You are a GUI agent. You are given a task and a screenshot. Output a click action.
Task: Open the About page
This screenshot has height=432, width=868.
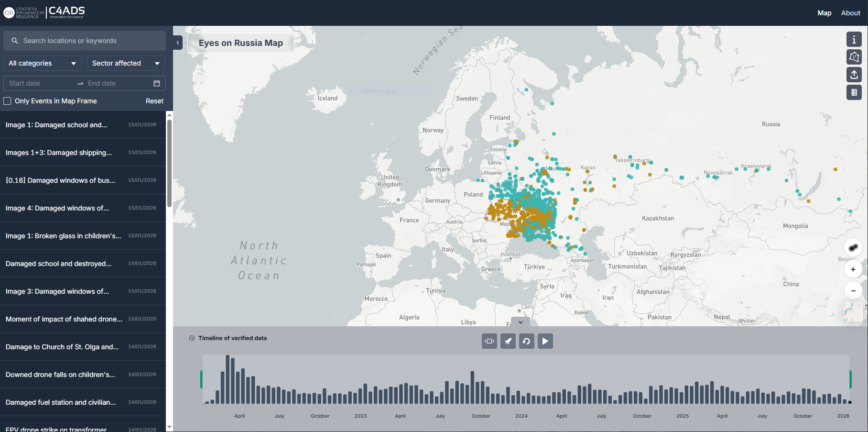coord(850,13)
